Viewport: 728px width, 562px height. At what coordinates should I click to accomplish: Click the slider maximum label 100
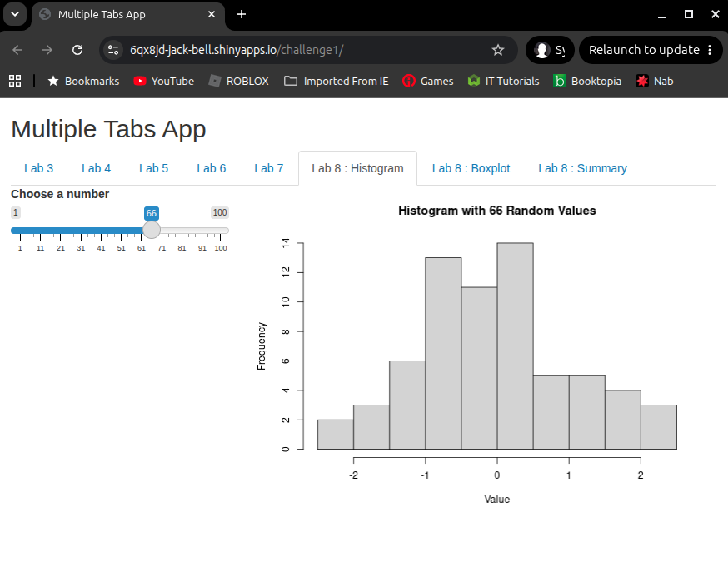[220, 213]
